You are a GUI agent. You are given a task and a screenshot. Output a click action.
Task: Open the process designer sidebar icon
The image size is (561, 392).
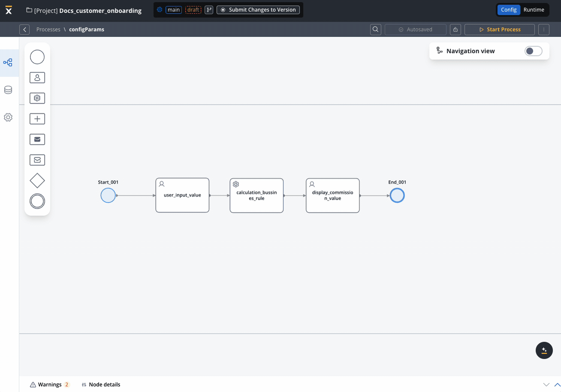click(8, 63)
